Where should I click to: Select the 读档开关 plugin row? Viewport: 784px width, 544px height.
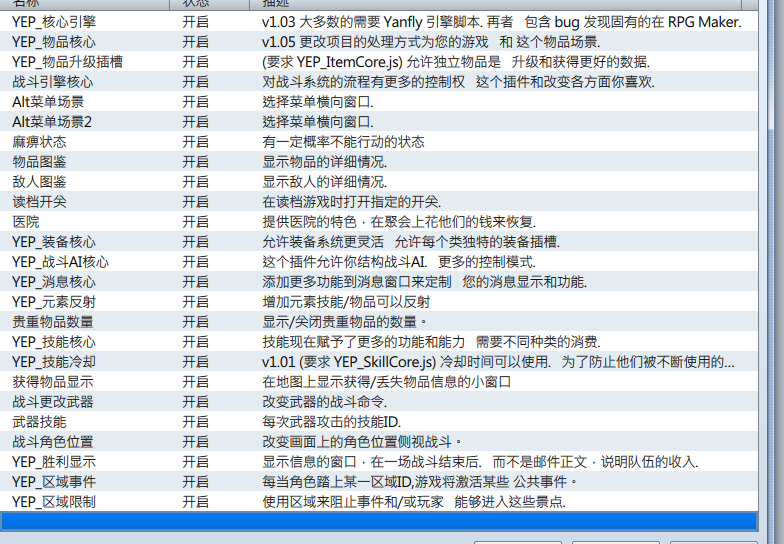(379, 202)
